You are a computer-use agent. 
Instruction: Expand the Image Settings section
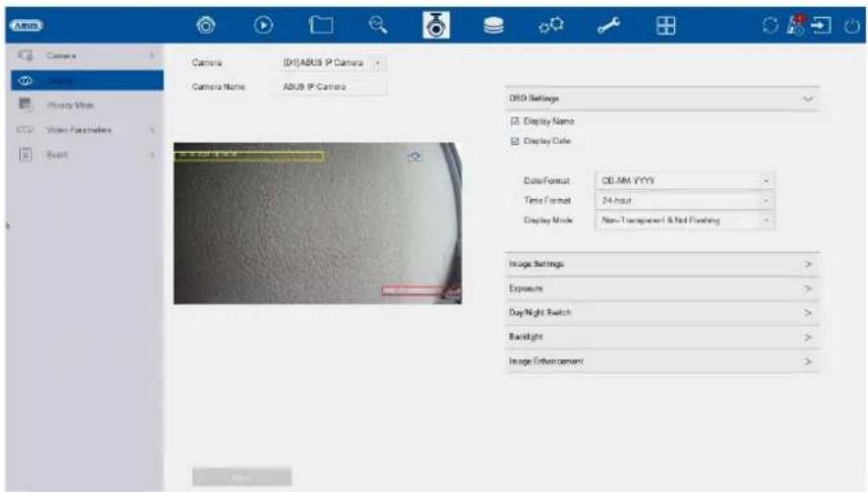click(663, 264)
